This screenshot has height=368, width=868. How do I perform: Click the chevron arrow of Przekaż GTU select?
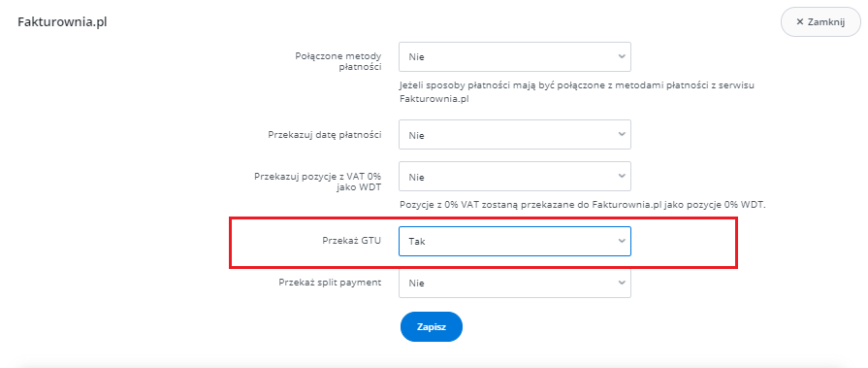pyautogui.click(x=622, y=241)
